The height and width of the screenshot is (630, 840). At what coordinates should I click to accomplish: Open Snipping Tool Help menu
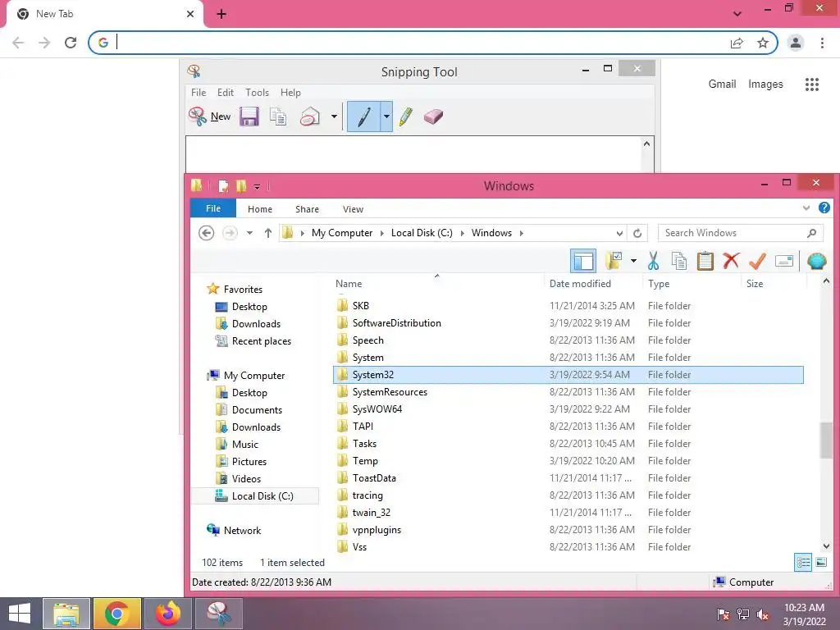tap(290, 92)
